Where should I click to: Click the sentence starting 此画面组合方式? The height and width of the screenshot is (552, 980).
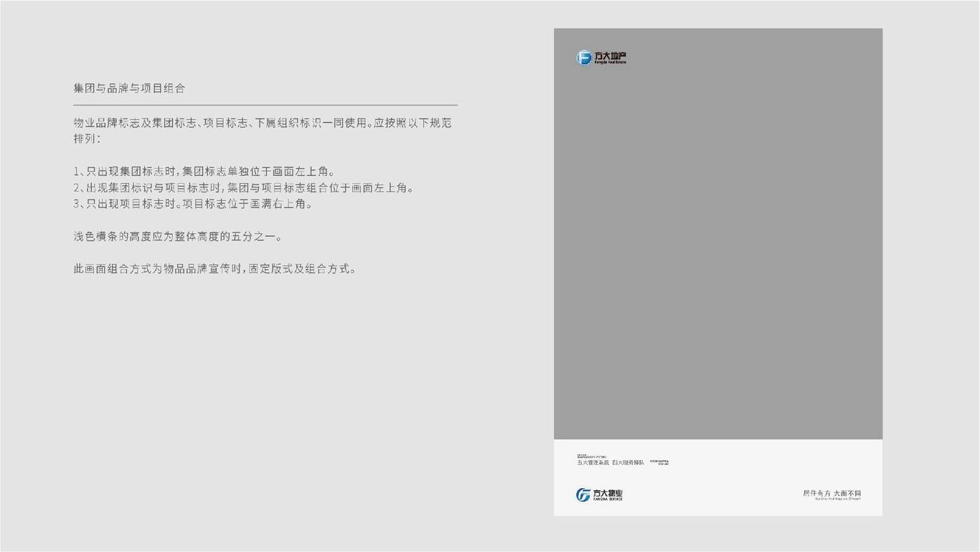215,269
